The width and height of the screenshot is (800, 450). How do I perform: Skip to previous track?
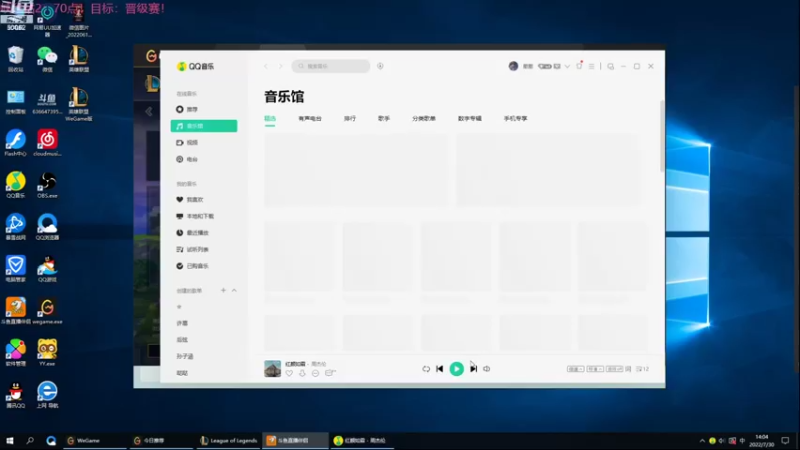tap(439, 368)
